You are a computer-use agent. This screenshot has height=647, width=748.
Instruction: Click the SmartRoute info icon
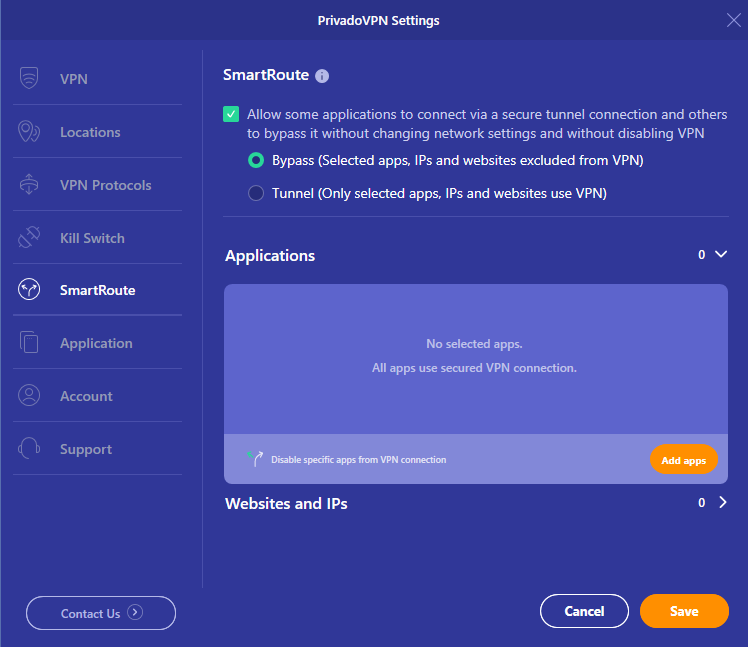[x=322, y=76]
